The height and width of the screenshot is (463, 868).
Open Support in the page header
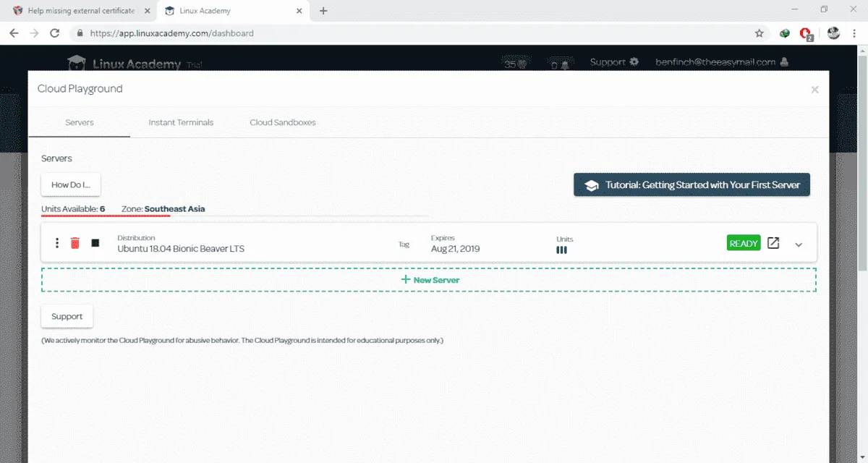[x=614, y=62]
